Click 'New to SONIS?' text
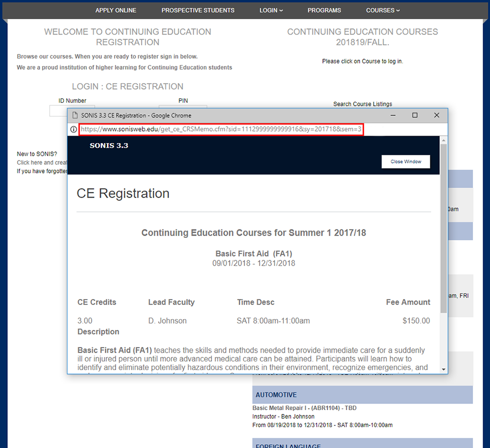This screenshot has width=490, height=448. coord(37,154)
